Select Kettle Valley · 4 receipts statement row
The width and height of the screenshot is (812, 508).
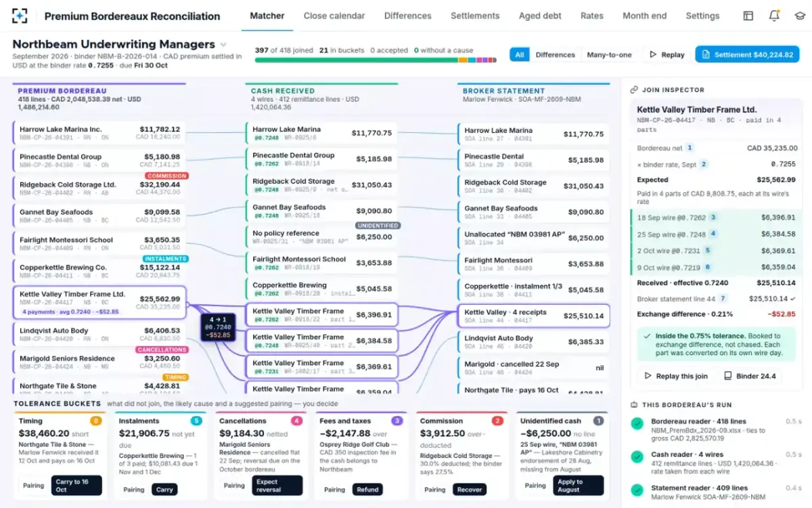[535, 316]
